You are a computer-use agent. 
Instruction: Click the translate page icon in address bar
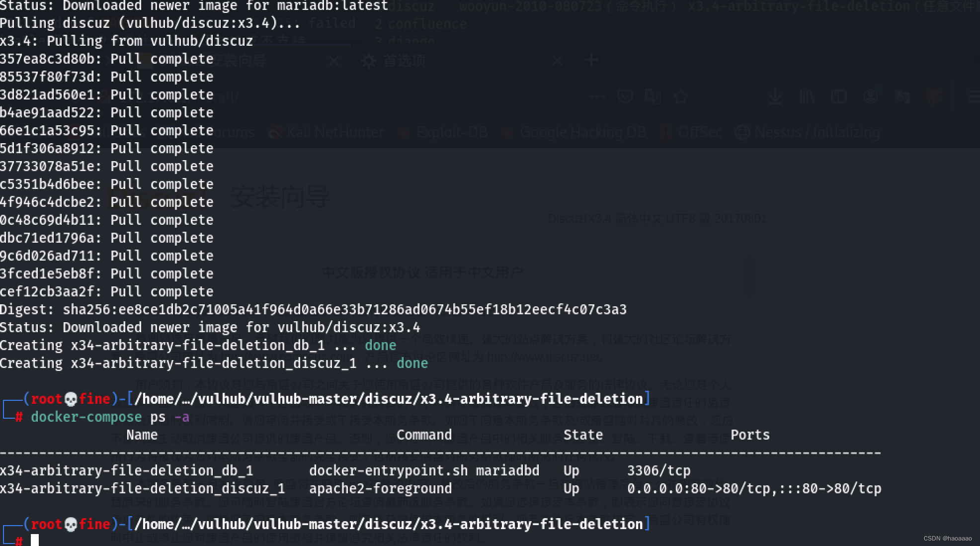(652, 96)
